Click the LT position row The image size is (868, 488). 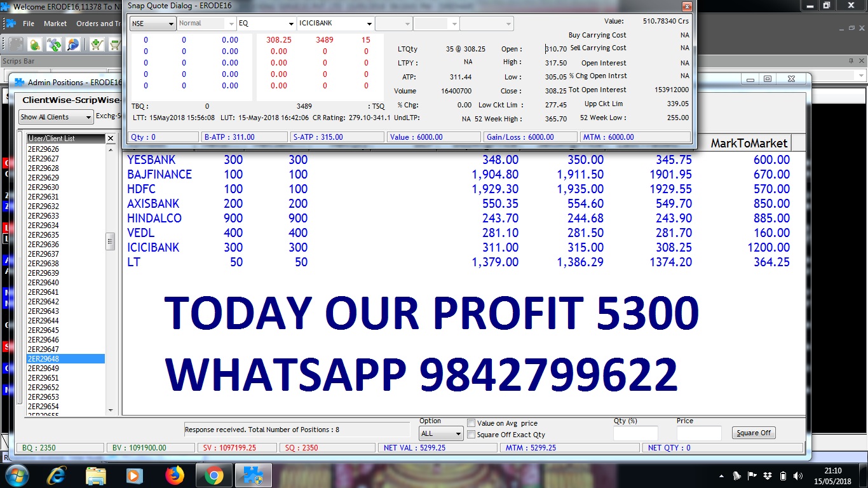pos(459,262)
